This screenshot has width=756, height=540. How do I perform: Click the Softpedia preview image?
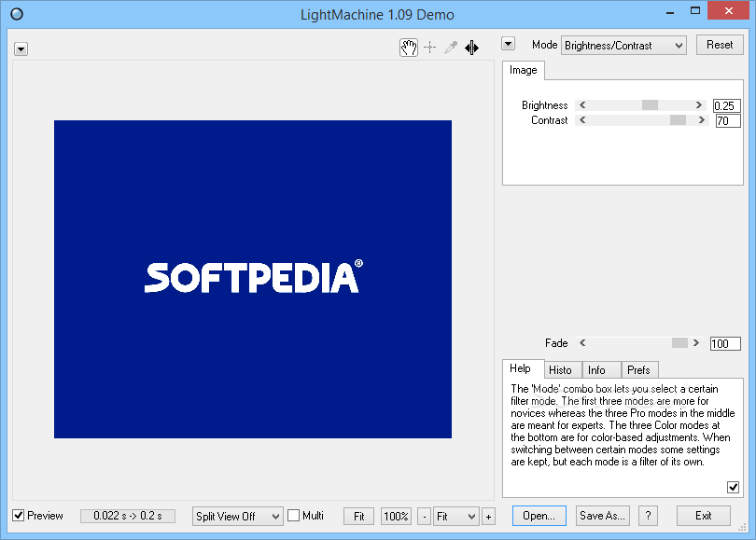[x=253, y=280]
